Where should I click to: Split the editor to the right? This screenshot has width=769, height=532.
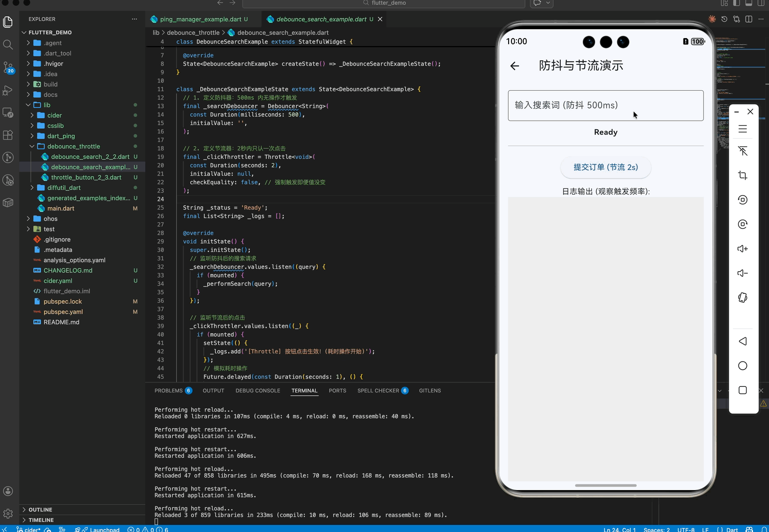(x=749, y=19)
